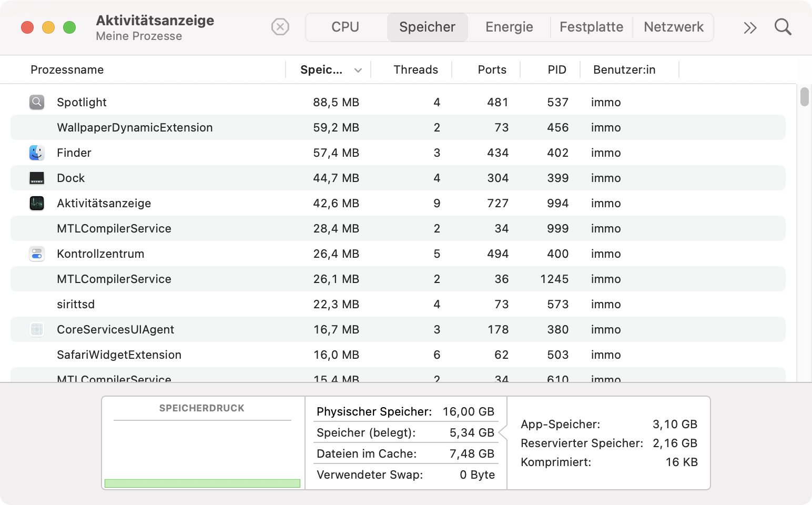Toggle sort order on Speicher column
812x505 pixels.
[329, 70]
